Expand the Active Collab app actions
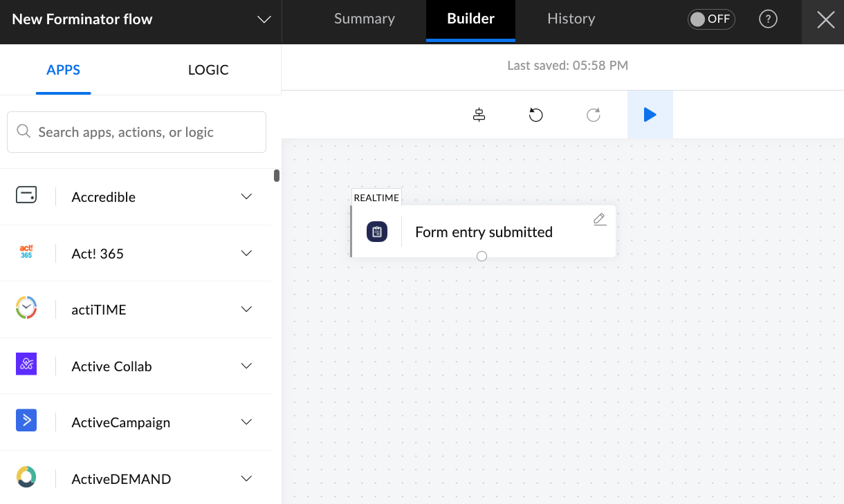 (246, 366)
